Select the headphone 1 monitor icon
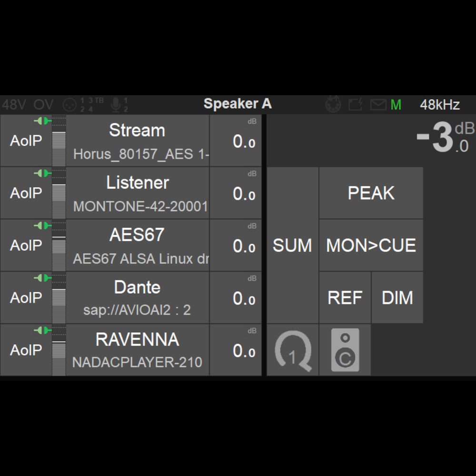This screenshot has height=476, width=476. pos(293,350)
